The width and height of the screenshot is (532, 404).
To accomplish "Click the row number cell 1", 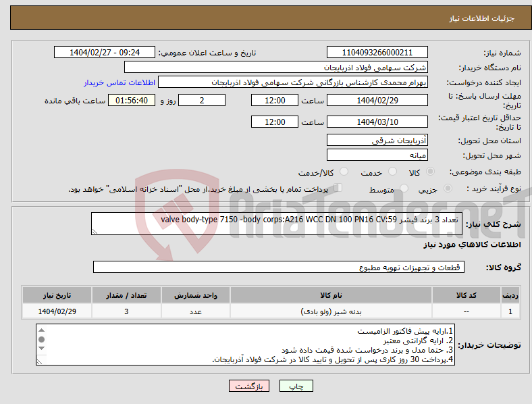I will pos(510,311).
